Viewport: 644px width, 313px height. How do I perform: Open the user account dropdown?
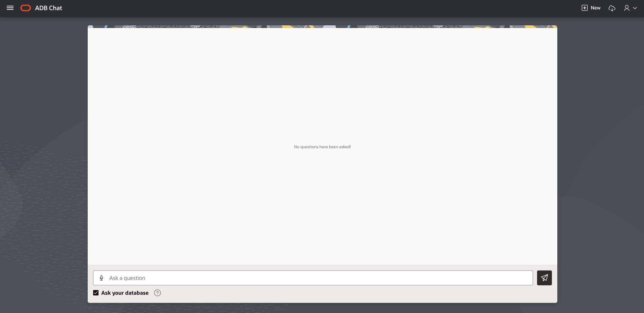tap(630, 8)
